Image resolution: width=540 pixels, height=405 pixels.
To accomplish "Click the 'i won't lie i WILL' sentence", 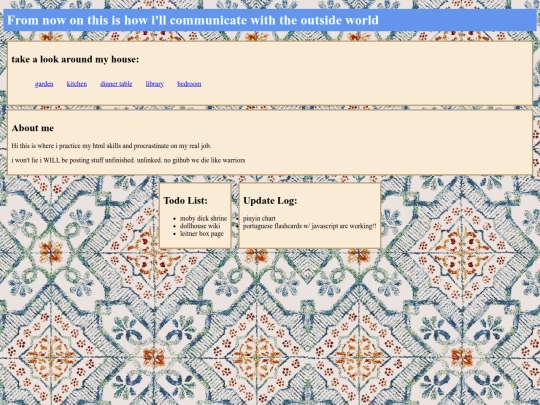I will [128, 160].
